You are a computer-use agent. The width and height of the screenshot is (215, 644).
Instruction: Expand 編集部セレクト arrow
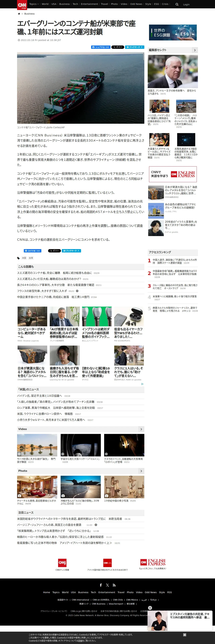(x=195, y=50)
